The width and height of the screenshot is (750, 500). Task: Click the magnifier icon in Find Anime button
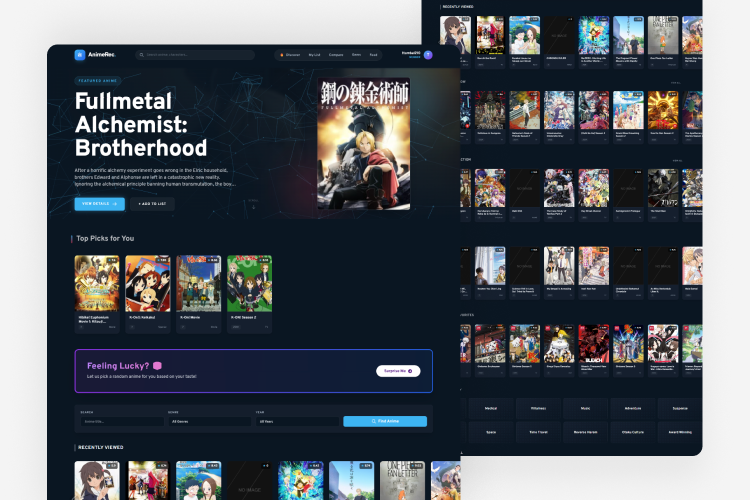click(x=374, y=421)
